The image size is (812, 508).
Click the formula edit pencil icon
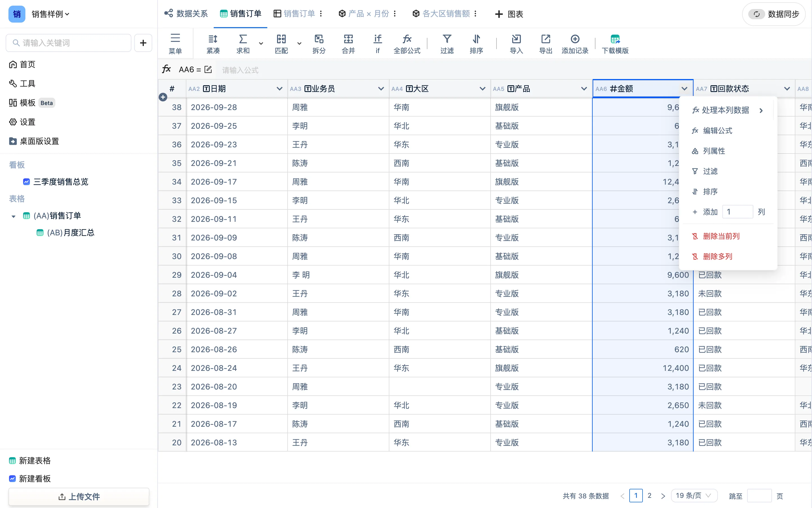[208, 69]
